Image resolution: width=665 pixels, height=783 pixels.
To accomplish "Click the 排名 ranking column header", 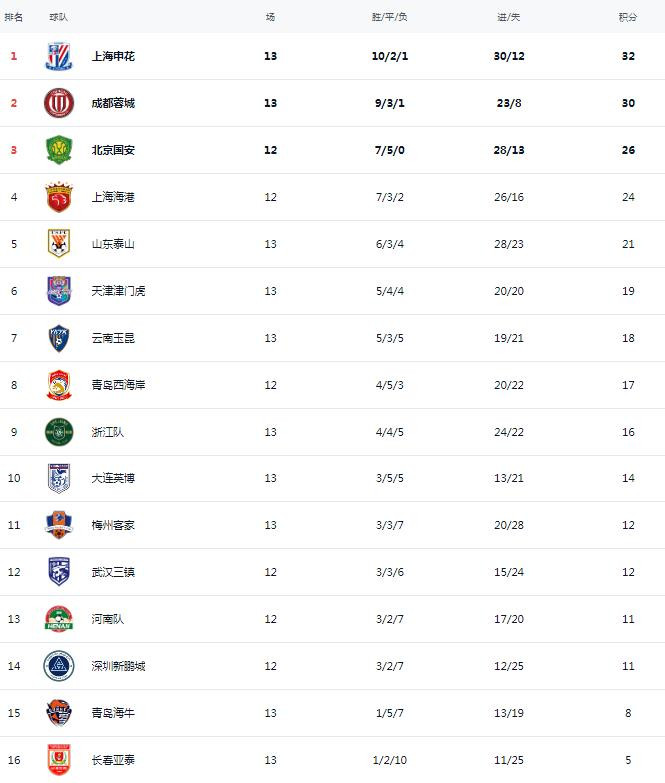I will (13, 17).
